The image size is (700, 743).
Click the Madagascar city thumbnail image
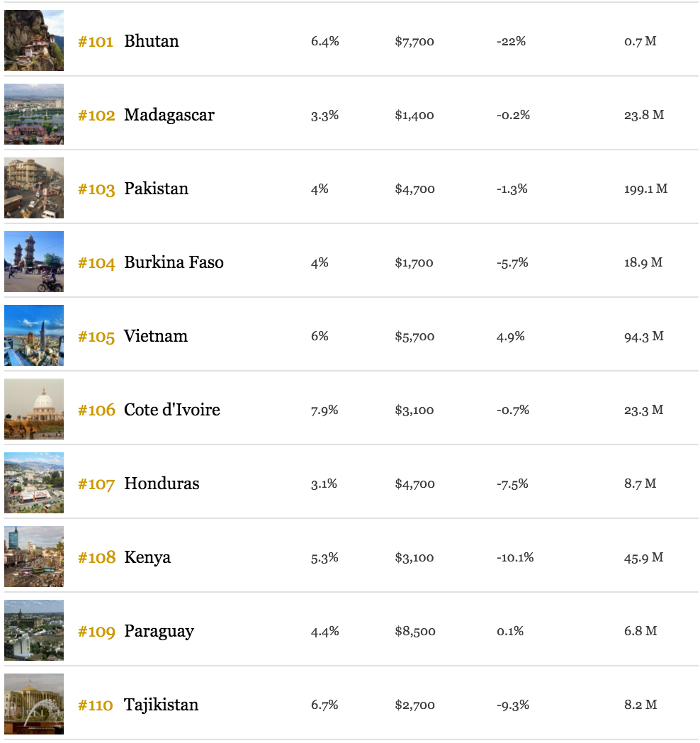click(34, 114)
